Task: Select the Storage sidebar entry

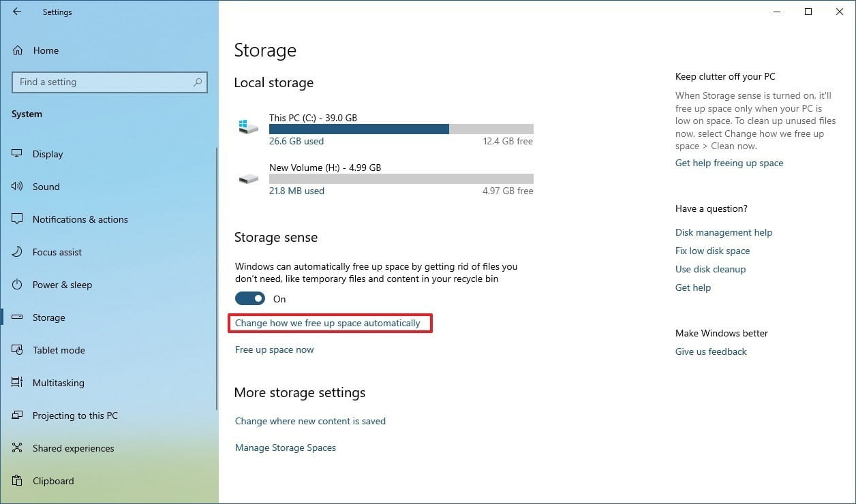Action: click(x=48, y=317)
